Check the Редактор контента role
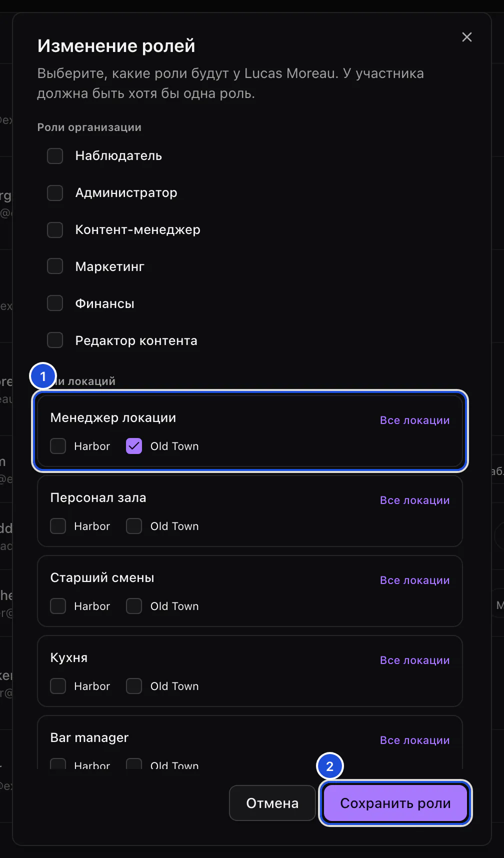Image resolution: width=504 pixels, height=858 pixels. [55, 340]
